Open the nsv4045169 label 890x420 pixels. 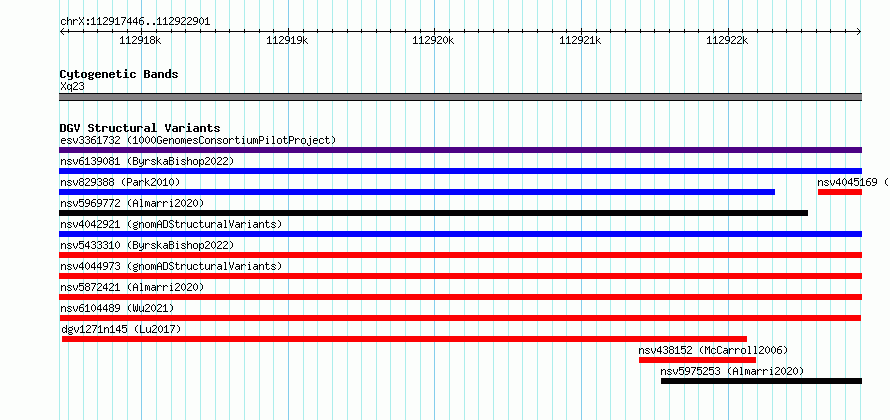tap(853, 182)
